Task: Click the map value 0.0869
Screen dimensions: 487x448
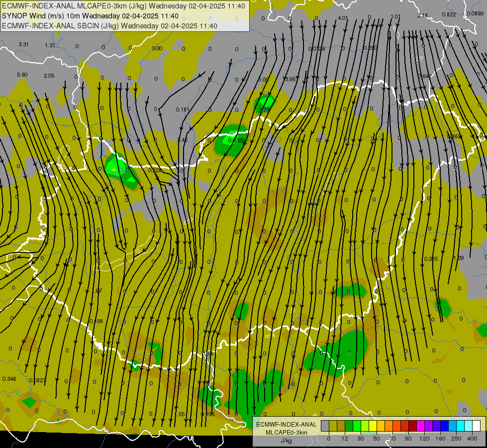Action: click(x=475, y=13)
